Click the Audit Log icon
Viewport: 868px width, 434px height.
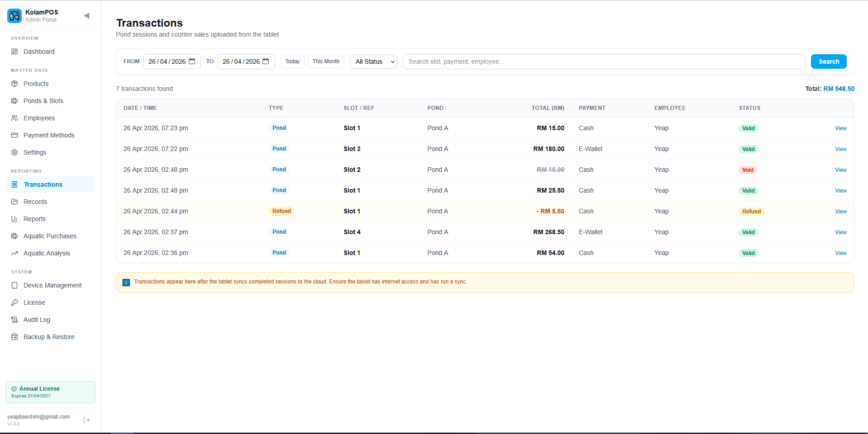click(x=14, y=320)
